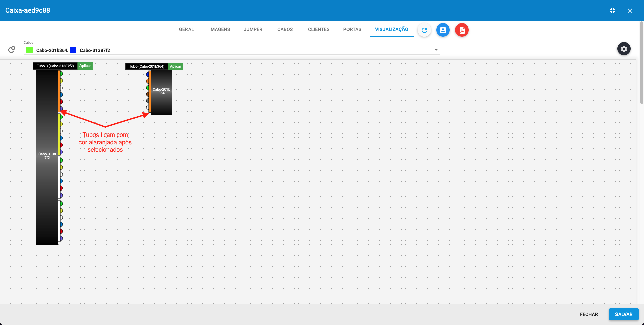Click the circular refresh icon beside tabs
This screenshot has width=644, height=325.
[x=424, y=30]
